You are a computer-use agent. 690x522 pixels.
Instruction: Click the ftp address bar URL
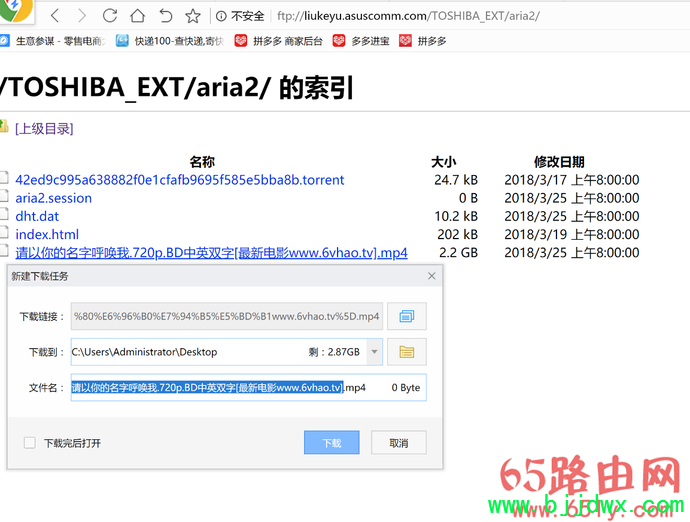click(408, 16)
